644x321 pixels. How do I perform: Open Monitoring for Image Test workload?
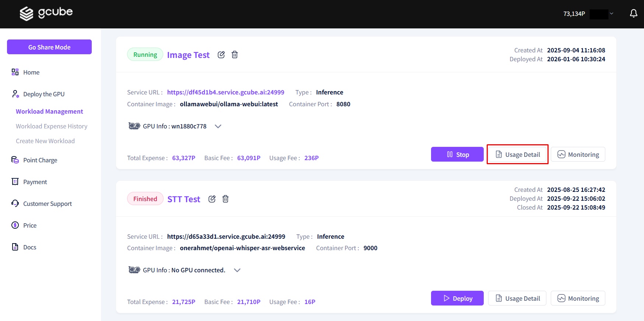578,154
